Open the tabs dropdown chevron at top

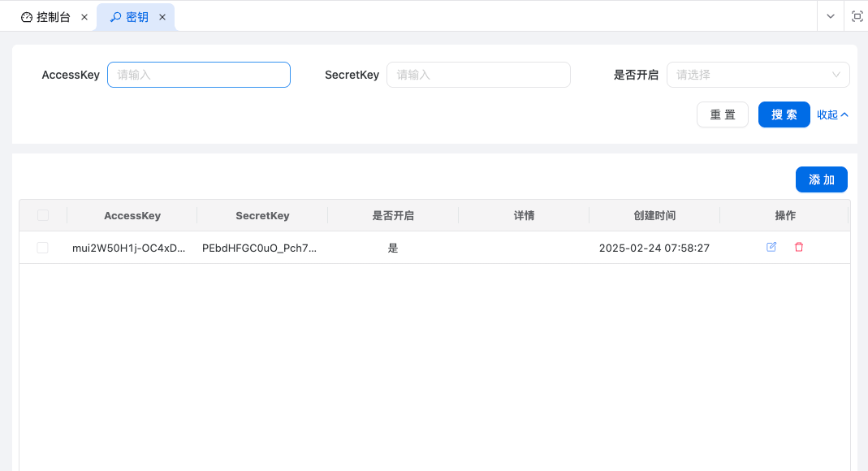830,16
